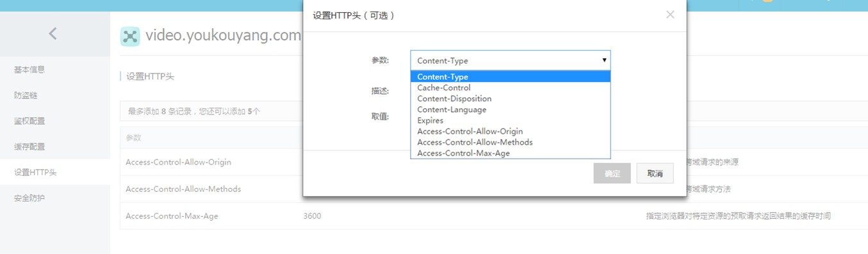Screen dimensions: 868x254
Task: Click the 确定 confirm button
Action: 612,173
